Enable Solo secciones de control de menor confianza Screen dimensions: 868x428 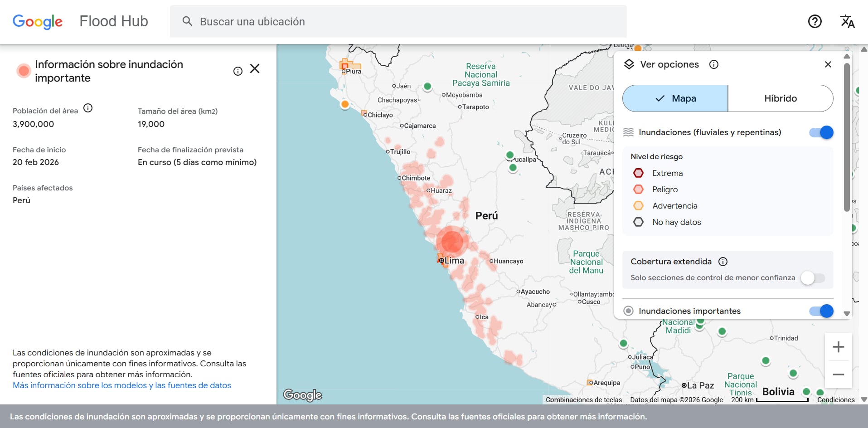pos(813,278)
